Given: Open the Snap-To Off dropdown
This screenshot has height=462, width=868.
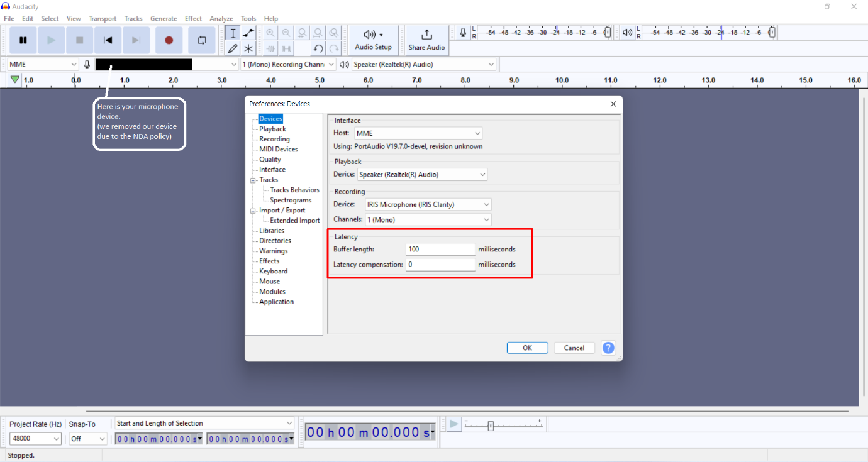Looking at the screenshot, I should (88, 439).
